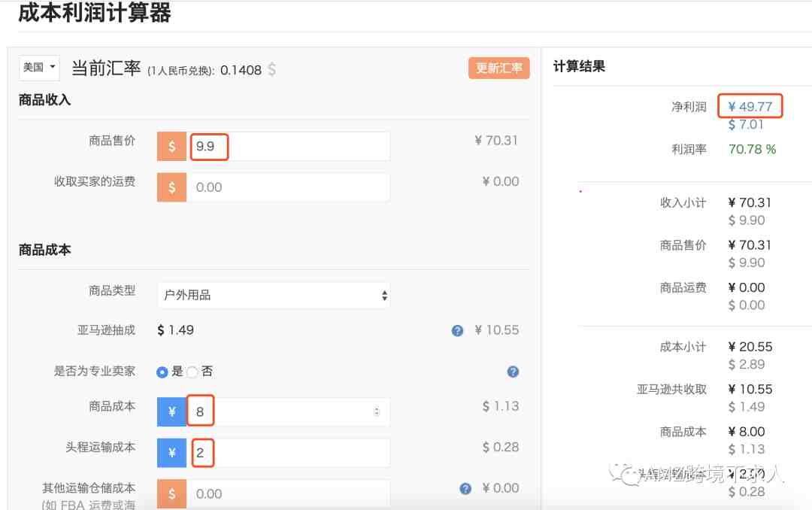Viewport: 812px width, 510px height.
Task: Click the 商品售价 input with 9.9
Action: (x=289, y=147)
